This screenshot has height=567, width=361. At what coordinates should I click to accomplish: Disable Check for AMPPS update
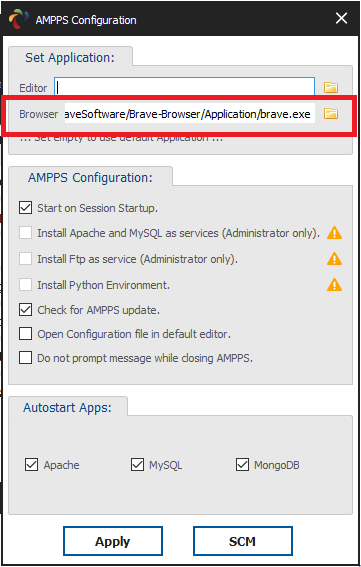pyautogui.click(x=25, y=310)
